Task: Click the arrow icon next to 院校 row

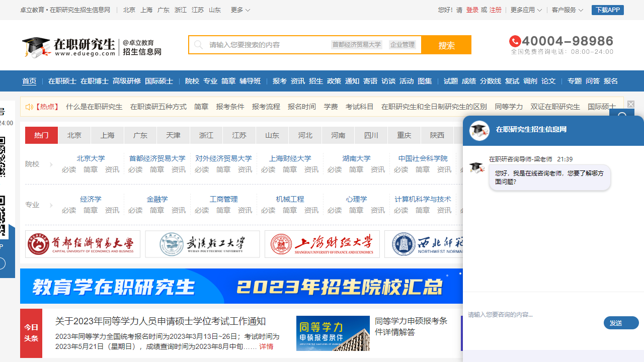Action: coord(51,164)
